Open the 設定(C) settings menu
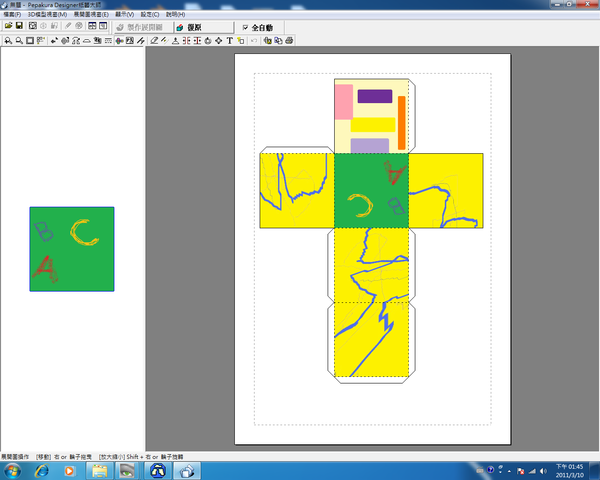The image size is (600, 480). click(x=150, y=15)
